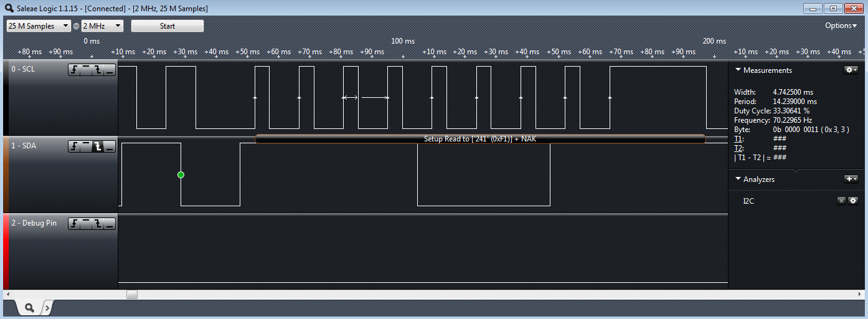Click the scrollbar right arrow
This screenshot has height=319, width=868.
pos(860,294)
